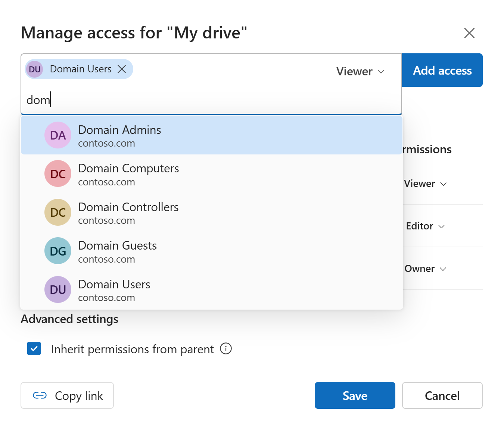Viewport: 504px width, 429px height.
Task: Click the Domain Computers DC avatar
Action: pyautogui.click(x=58, y=173)
